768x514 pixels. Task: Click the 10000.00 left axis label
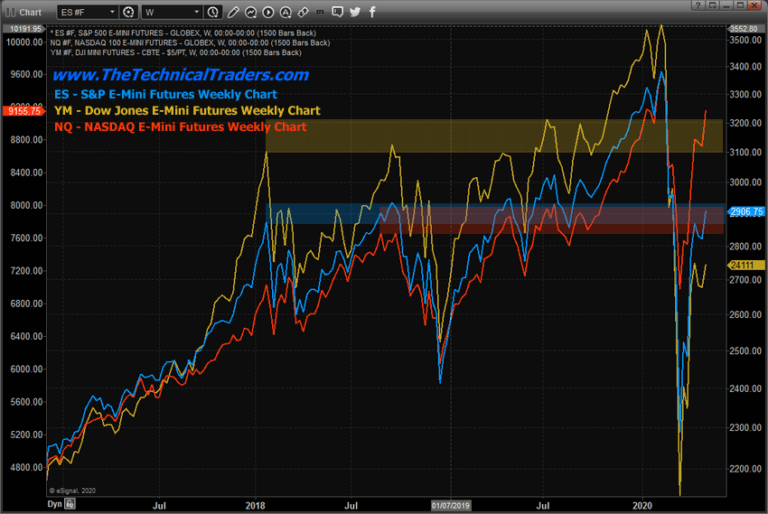24,42
